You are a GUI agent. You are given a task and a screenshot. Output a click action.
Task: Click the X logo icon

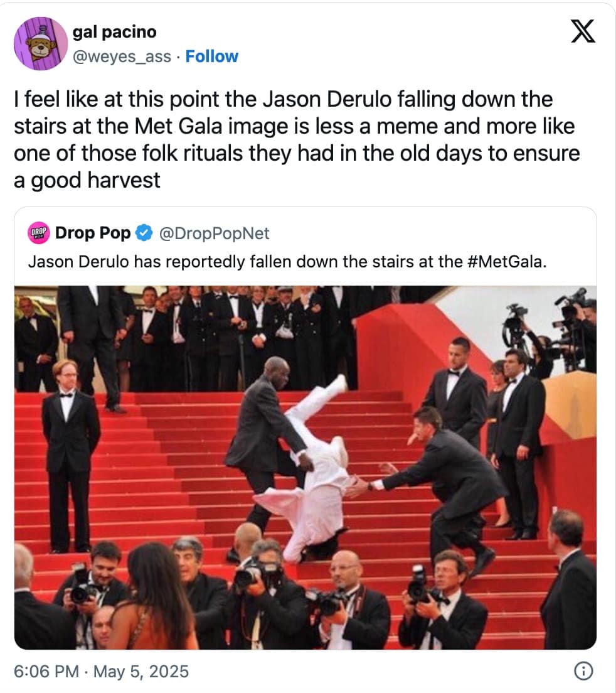coord(583,31)
